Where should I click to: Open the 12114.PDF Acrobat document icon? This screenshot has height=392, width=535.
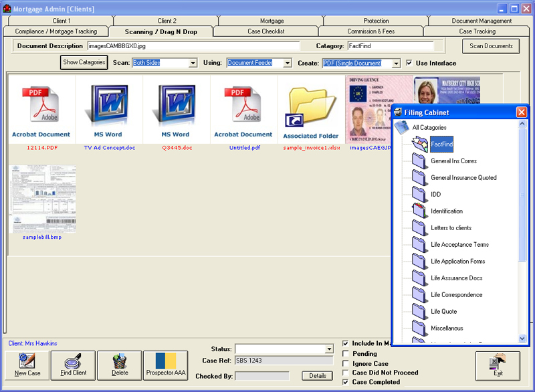(41, 106)
